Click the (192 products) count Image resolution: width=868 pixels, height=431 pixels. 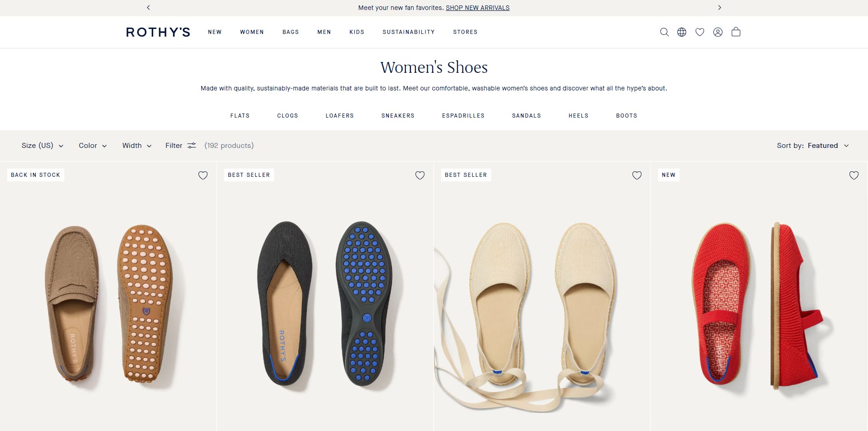coord(229,146)
